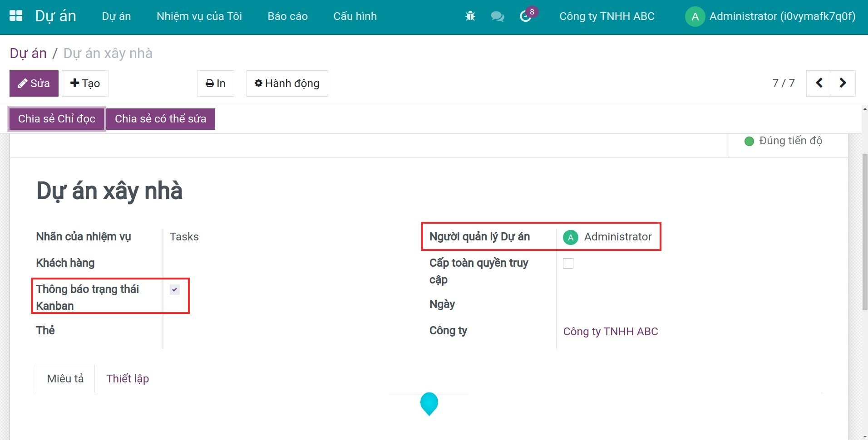Open the Hành động dropdown

pyautogui.click(x=287, y=83)
